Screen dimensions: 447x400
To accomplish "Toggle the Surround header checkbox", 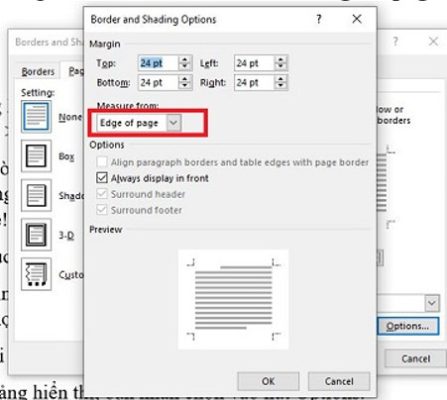I will tap(102, 194).
